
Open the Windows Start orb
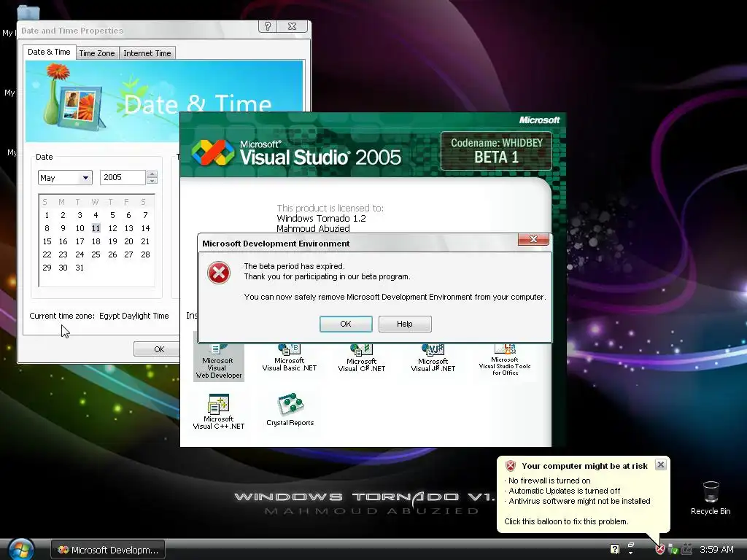pos(21,549)
